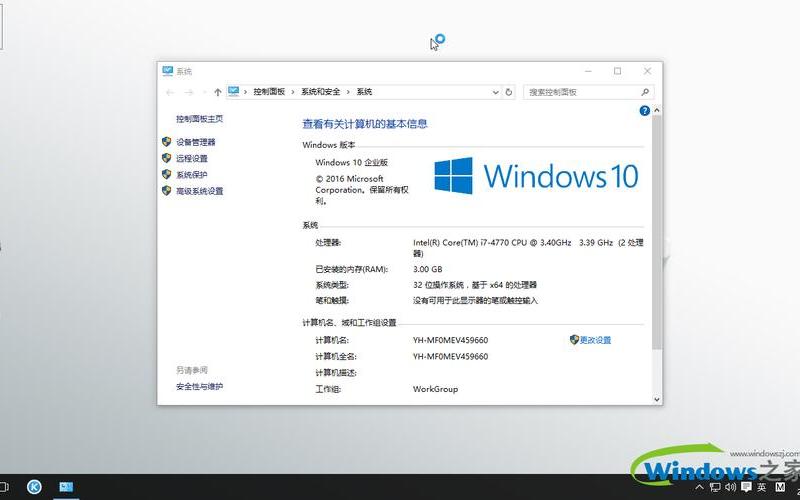Open System protection (系统保护) link
Image resolution: width=800 pixels, height=500 pixels.
point(192,175)
